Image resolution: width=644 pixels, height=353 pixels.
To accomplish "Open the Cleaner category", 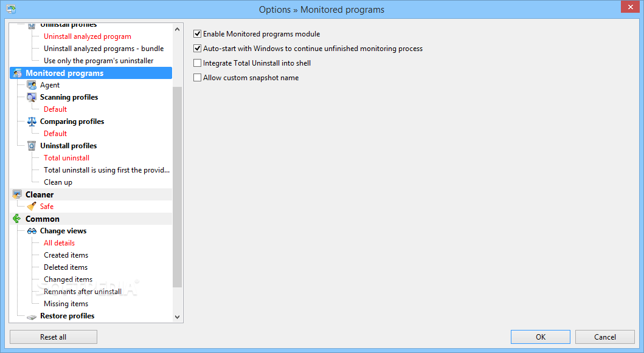I will tap(40, 194).
